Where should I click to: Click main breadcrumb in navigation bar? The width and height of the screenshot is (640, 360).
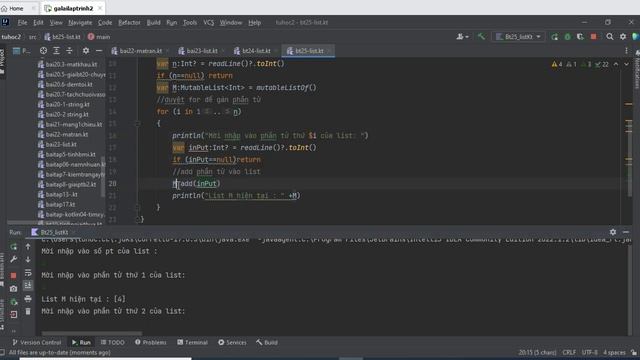click(x=99, y=37)
